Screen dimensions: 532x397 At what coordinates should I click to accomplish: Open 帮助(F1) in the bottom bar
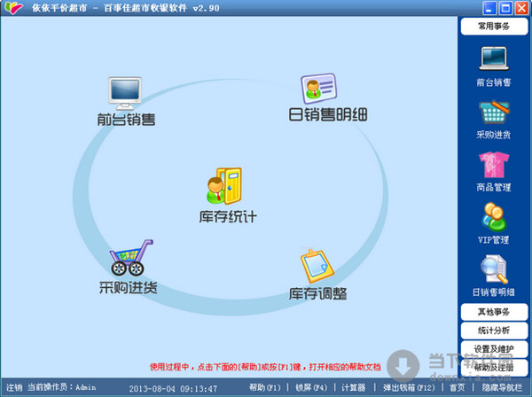[264, 388]
